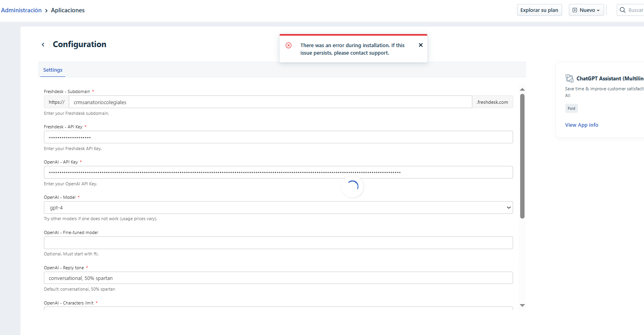Click the ChatGPT Assistant (Multilingual) title
The width and height of the screenshot is (644, 335).
pos(610,78)
